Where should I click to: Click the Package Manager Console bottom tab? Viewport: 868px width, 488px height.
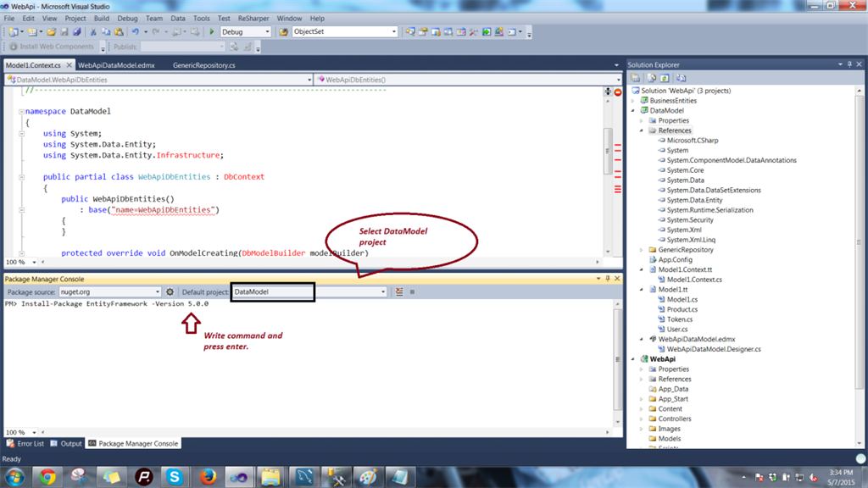(133, 444)
